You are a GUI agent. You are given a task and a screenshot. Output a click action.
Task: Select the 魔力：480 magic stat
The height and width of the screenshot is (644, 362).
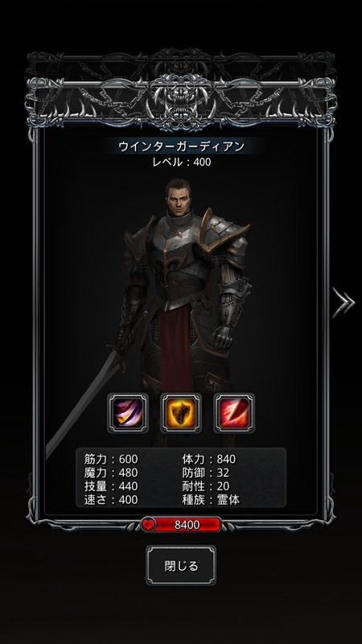click(x=111, y=473)
